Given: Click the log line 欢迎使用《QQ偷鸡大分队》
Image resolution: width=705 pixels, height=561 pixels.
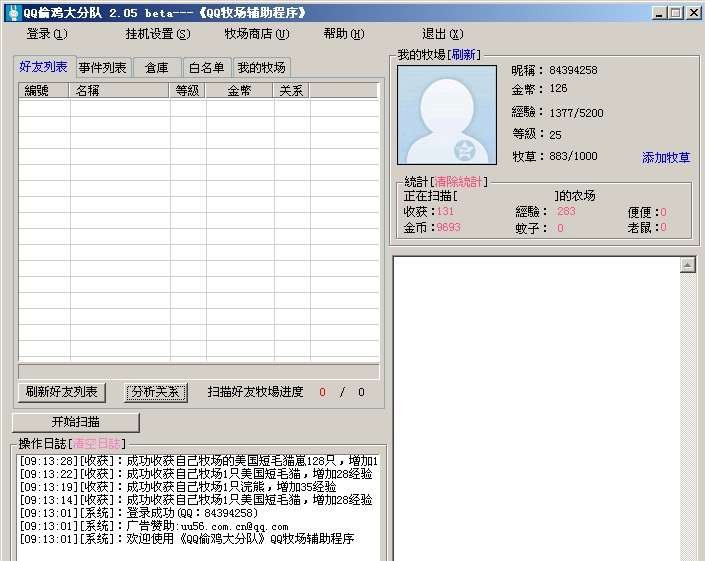Looking at the screenshot, I should 187,539.
